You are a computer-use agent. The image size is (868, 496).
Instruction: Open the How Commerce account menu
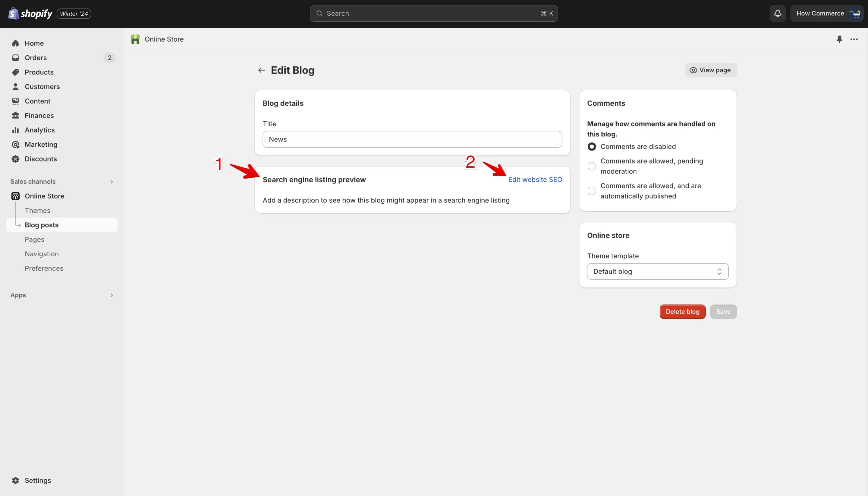point(827,13)
